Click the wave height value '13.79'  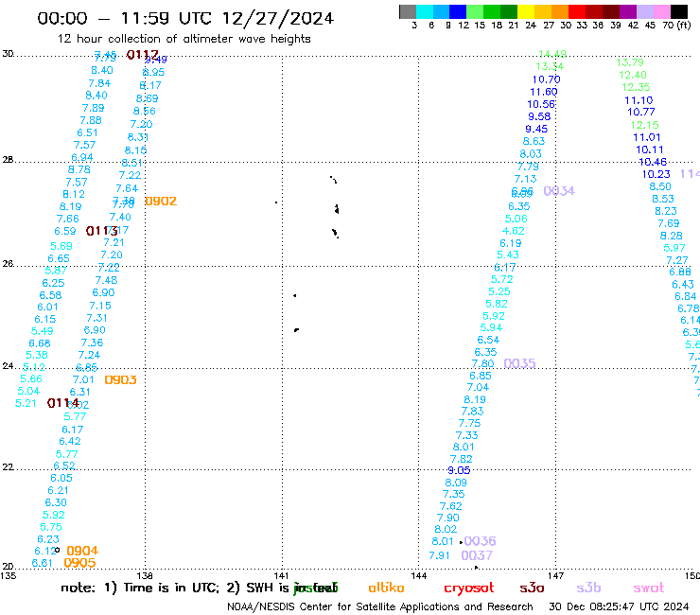[630, 62]
